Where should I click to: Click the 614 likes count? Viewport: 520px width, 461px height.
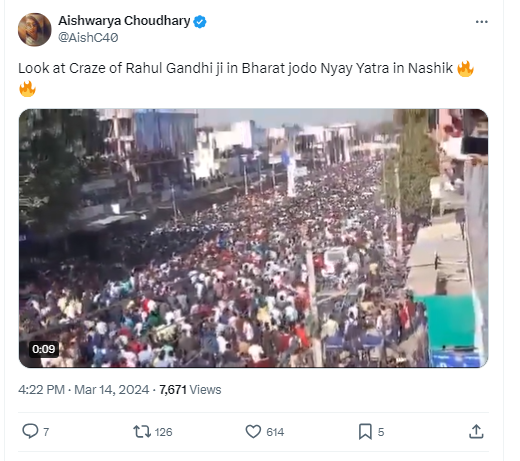click(275, 432)
